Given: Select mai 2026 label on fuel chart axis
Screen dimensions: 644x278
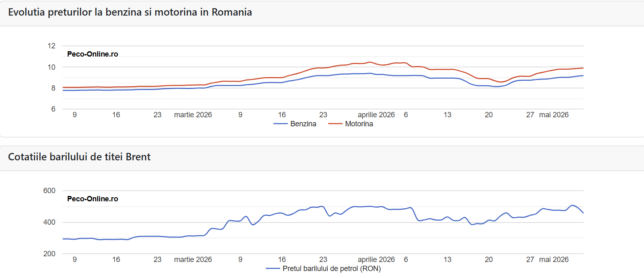Looking at the screenshot, I should (x=554, y=115).
